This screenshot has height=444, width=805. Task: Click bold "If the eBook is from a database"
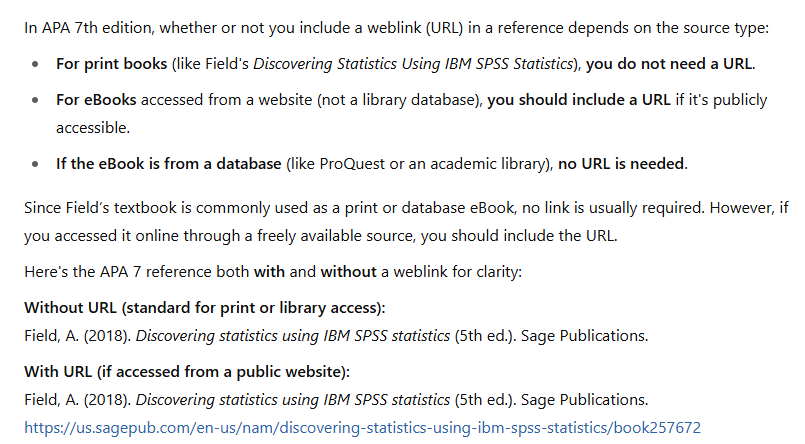(x=168, y=164)
